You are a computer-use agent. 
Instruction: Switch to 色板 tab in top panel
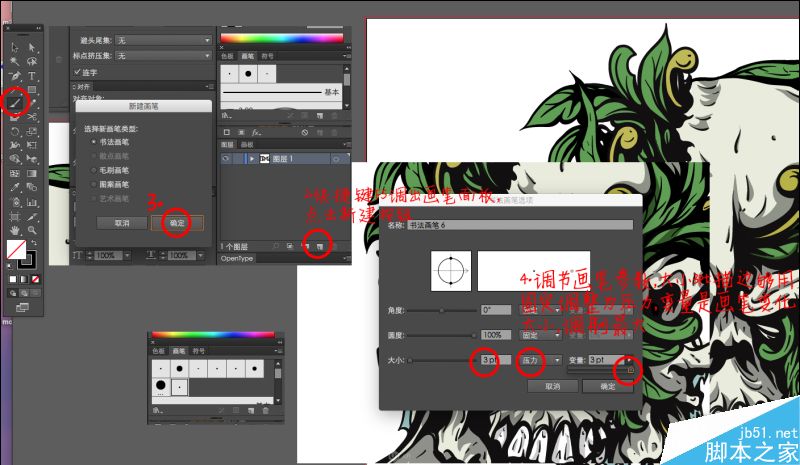tap(227, 56)
